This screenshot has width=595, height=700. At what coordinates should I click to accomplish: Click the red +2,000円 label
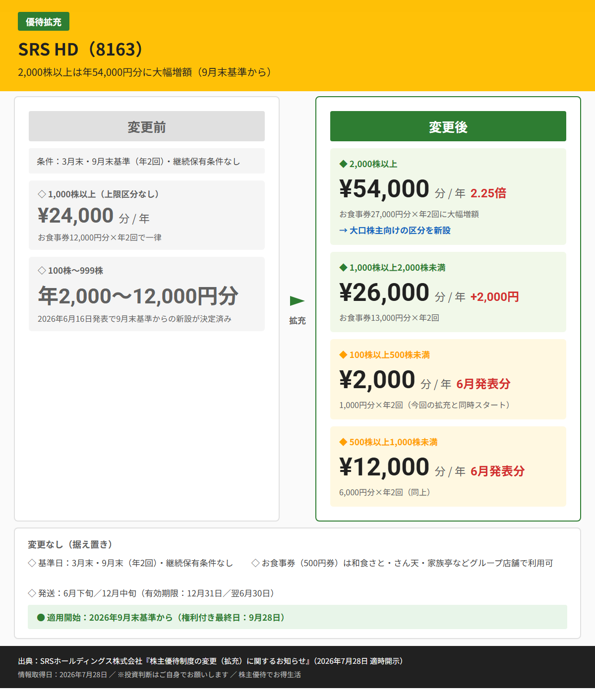click(494, 297)
